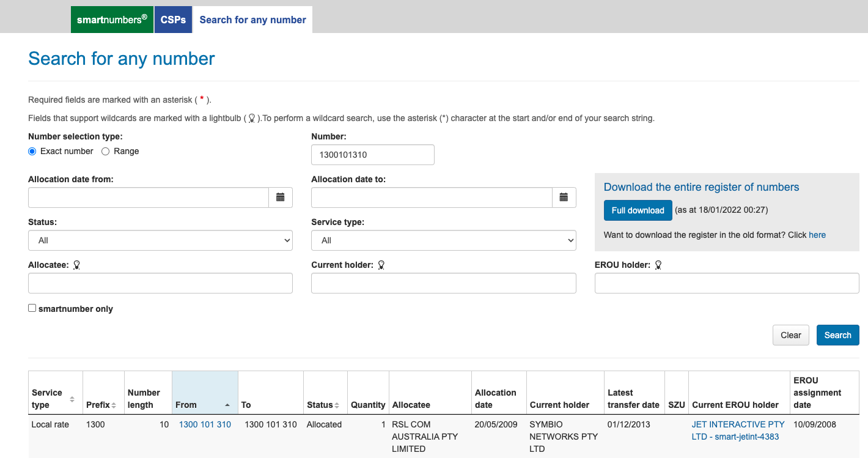Open calendar picker for Allocation date from
Viewport: 868px width, 469px height.
coord(281,198)
